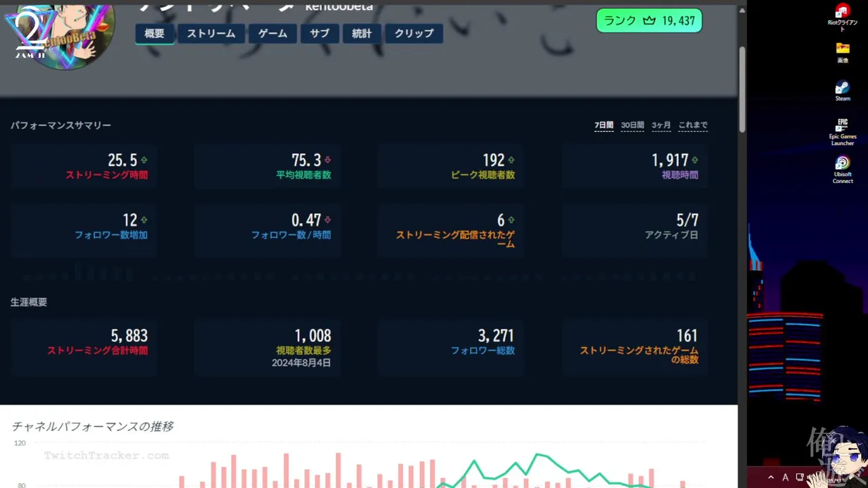868x488 pixels.
Task: View the クリップ tab
Action: (x=414, y=33)
